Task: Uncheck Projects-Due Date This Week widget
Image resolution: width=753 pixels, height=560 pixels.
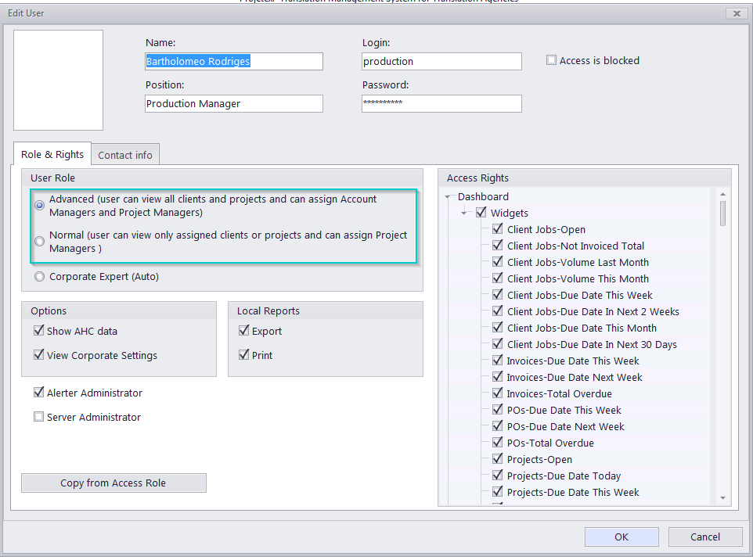Action: [498, 492]
